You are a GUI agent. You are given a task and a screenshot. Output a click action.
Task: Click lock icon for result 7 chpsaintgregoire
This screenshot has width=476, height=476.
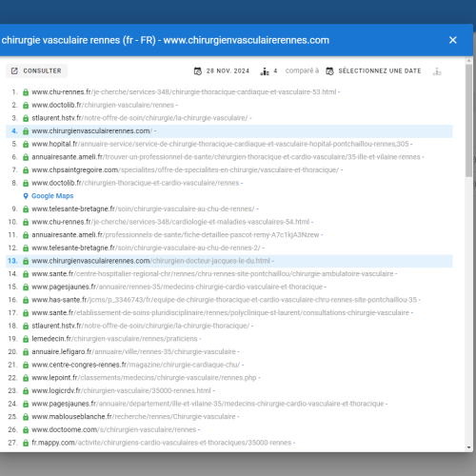pyautogui.click(x=26, y=170)
